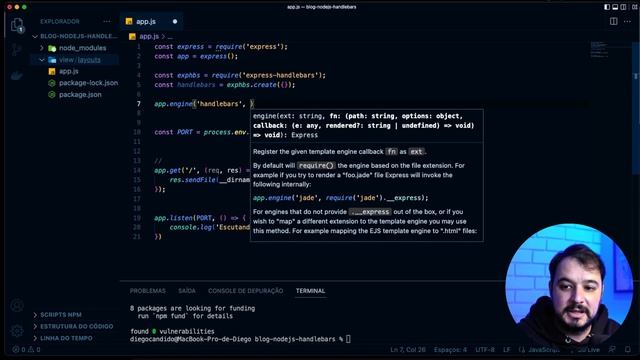This screenshot has height=360, width=640.
Task: Click UTF-8 encoding in status bar
Action: [x=485, y=350]
